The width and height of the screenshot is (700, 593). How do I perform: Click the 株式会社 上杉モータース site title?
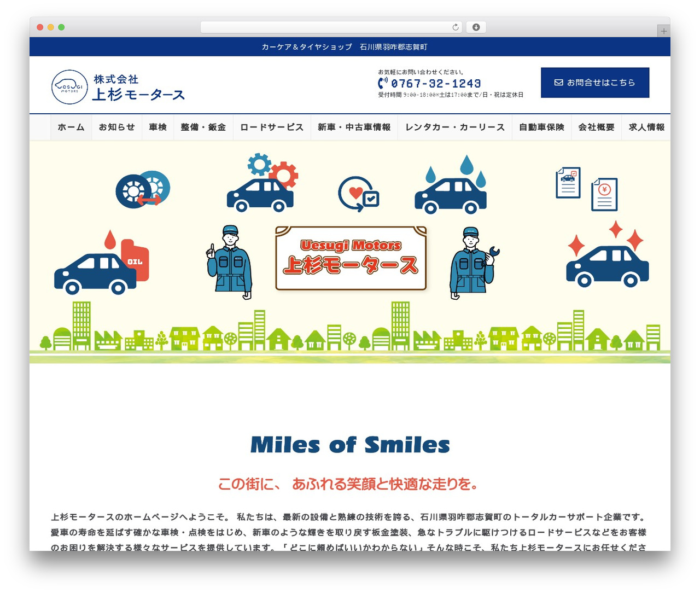pyautogui.click(x=138, y=88)
